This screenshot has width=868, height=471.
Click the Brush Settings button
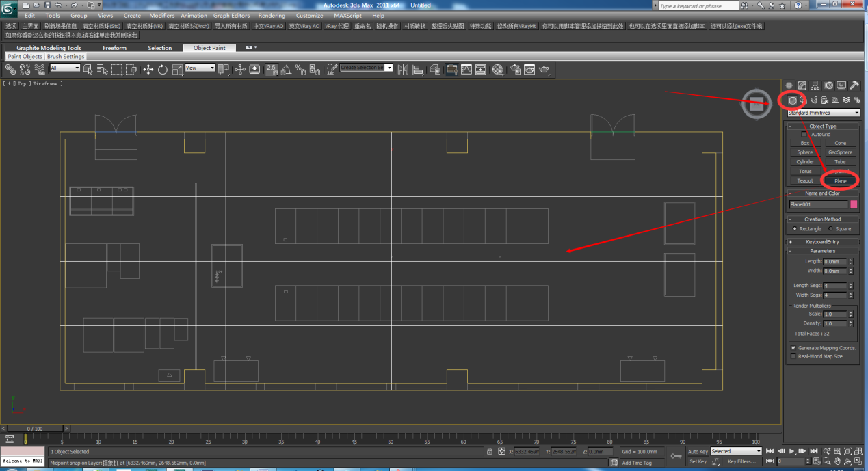[x=66, y=57]
